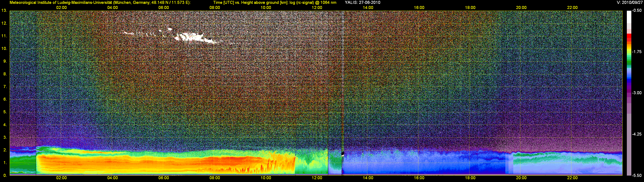Click the -1.75 value on the color scale
644x182 pixels.
637,52
